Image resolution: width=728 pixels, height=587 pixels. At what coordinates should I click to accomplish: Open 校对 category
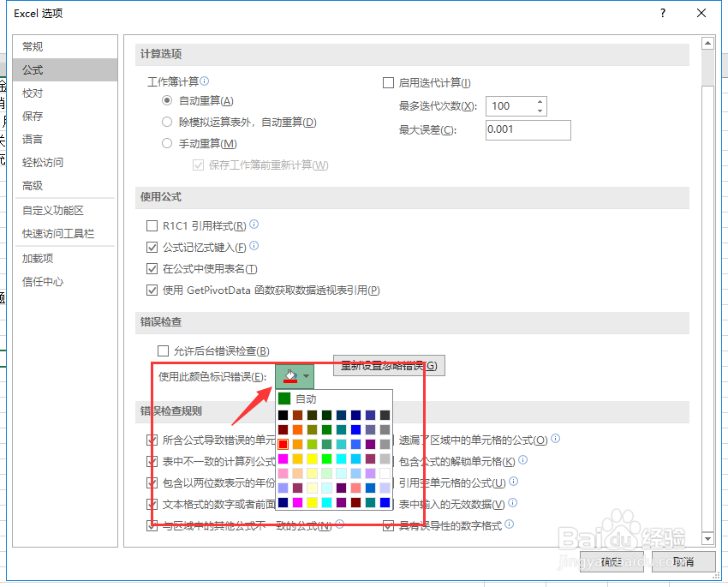pos(65,93)
